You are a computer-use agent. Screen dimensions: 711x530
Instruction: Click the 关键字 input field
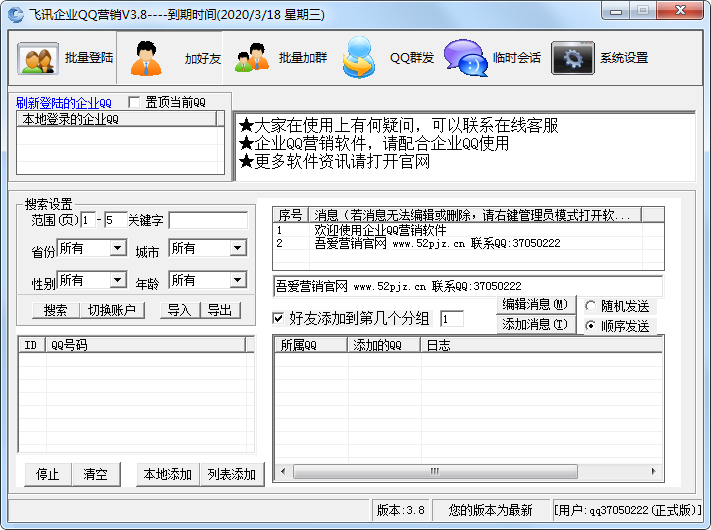pyautogui.click(x=208, y=220)
